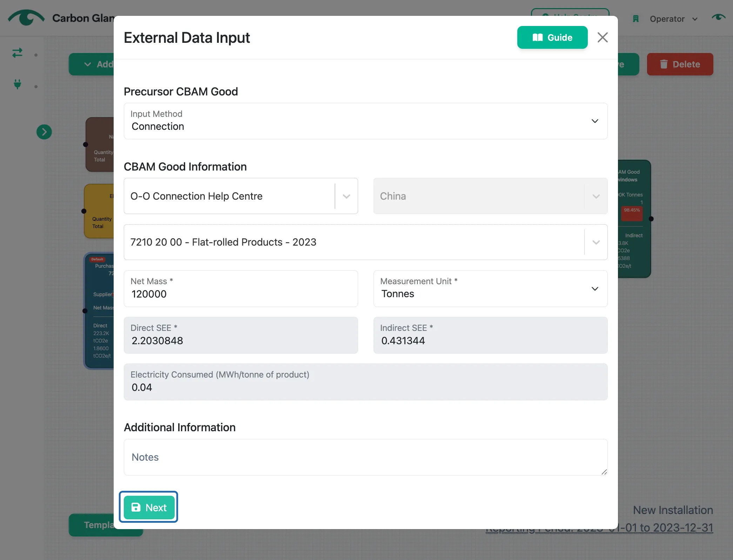Open the Guide from the dialog header
Image resolution: width=733 pixels, height=560 pixels.
click(552, 38)
